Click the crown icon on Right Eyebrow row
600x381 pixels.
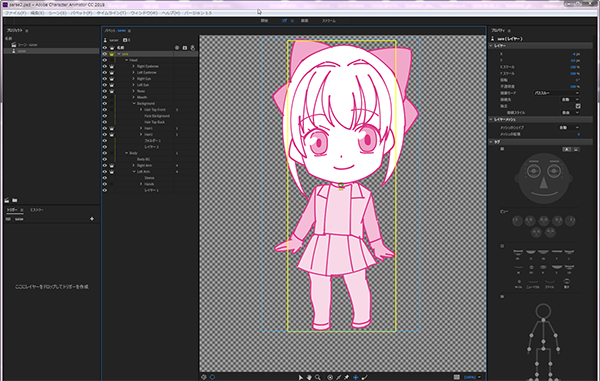coord(112,66)
